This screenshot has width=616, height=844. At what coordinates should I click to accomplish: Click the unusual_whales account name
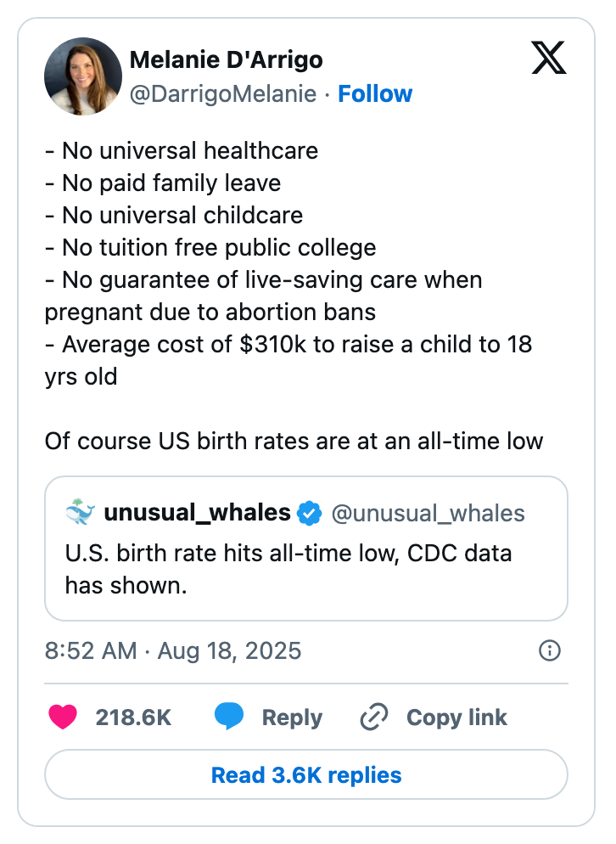pos(197,513)
